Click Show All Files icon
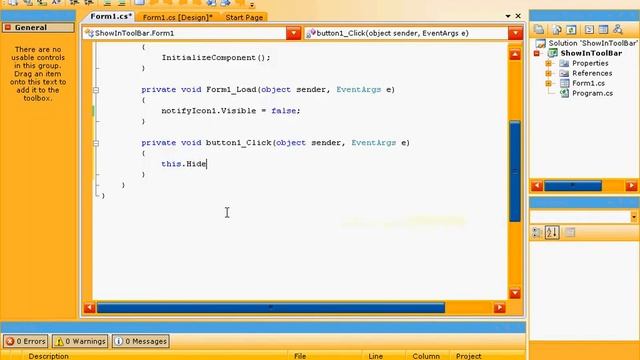 pyautogui.click(x=557, y=29)
